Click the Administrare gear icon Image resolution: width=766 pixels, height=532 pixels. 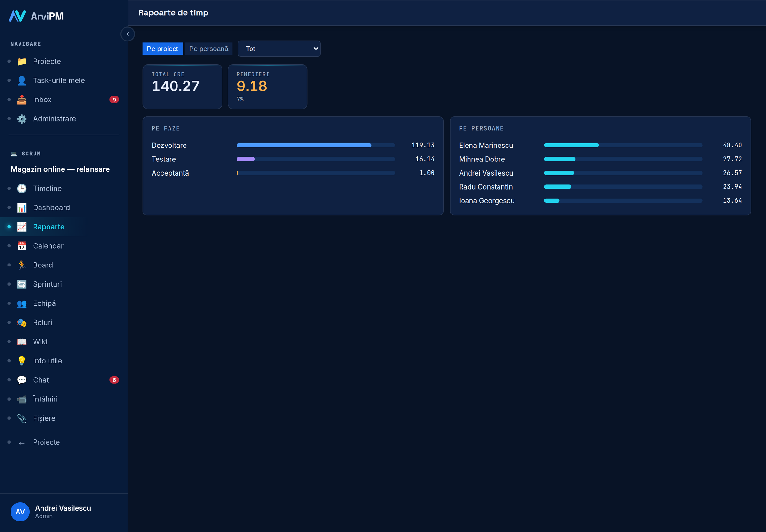tap(22, 119)
